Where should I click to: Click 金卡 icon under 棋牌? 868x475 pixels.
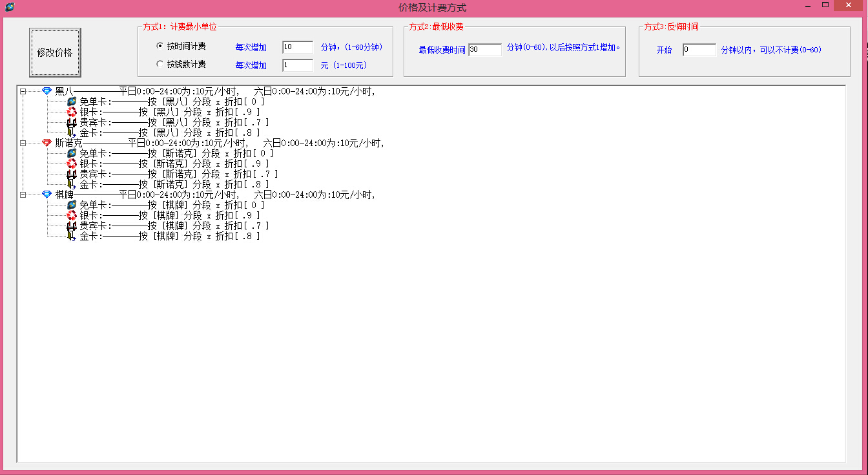click(x=72, y=236)
